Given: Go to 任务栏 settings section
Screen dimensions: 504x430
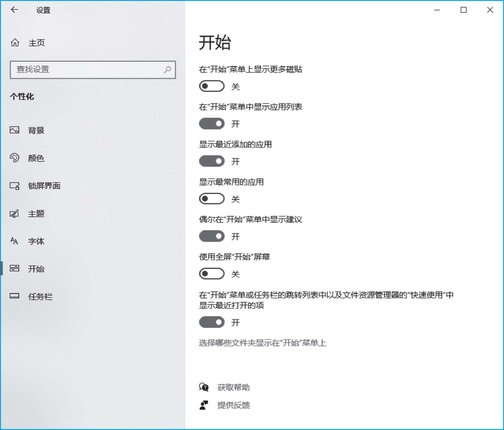Looking at the screenshot, I should tap(40, 296).
